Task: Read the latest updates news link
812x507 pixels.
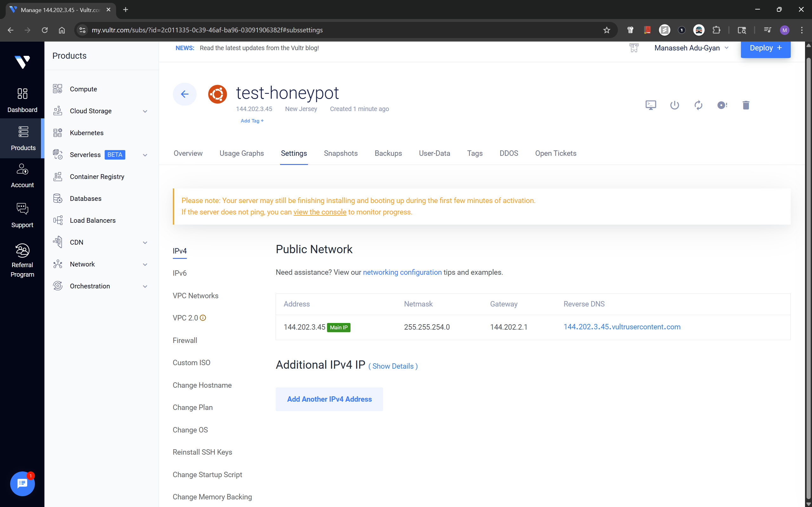Action: [259, 48]
